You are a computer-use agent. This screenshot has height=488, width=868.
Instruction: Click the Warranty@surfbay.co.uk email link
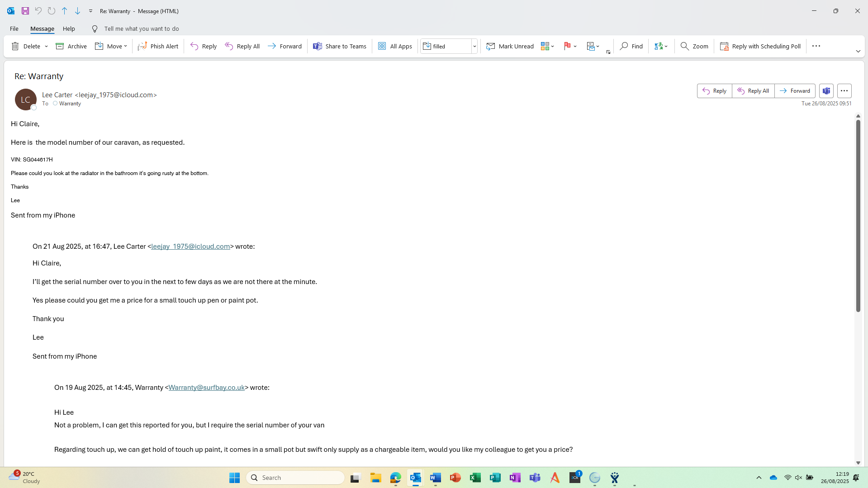point(206,388)
